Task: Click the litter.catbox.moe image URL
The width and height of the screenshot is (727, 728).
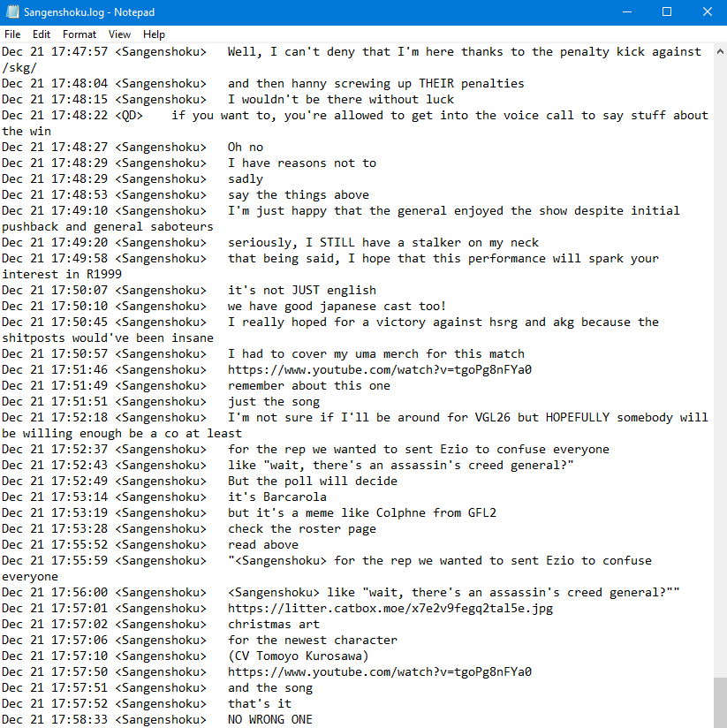Action: (x=390, y=608)
